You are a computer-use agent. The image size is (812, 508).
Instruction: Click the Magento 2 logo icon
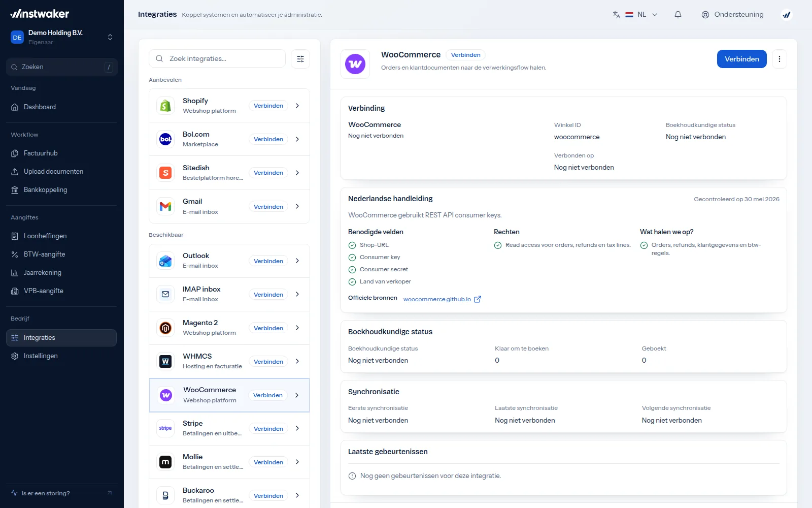pos(165,328)
